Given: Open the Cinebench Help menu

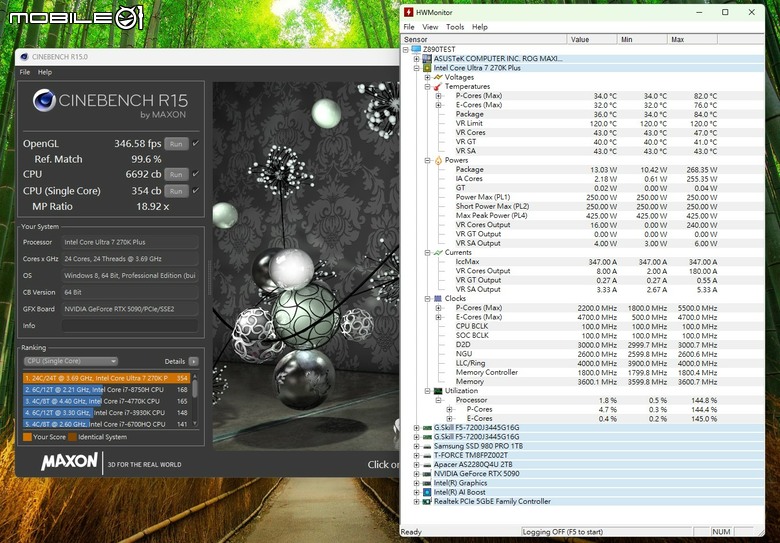Looking at the screenshot, I should tap(45, 72).
